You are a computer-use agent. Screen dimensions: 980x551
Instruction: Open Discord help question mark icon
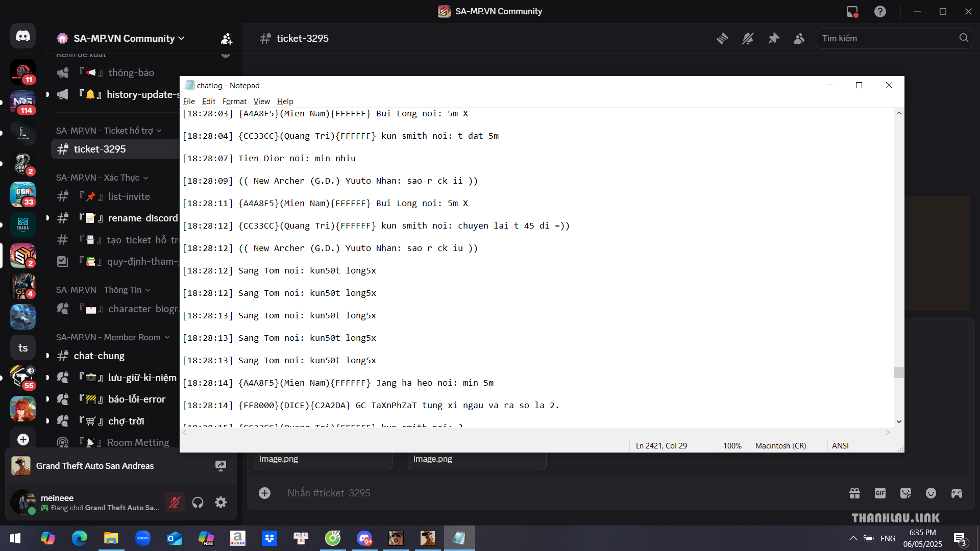880,11
